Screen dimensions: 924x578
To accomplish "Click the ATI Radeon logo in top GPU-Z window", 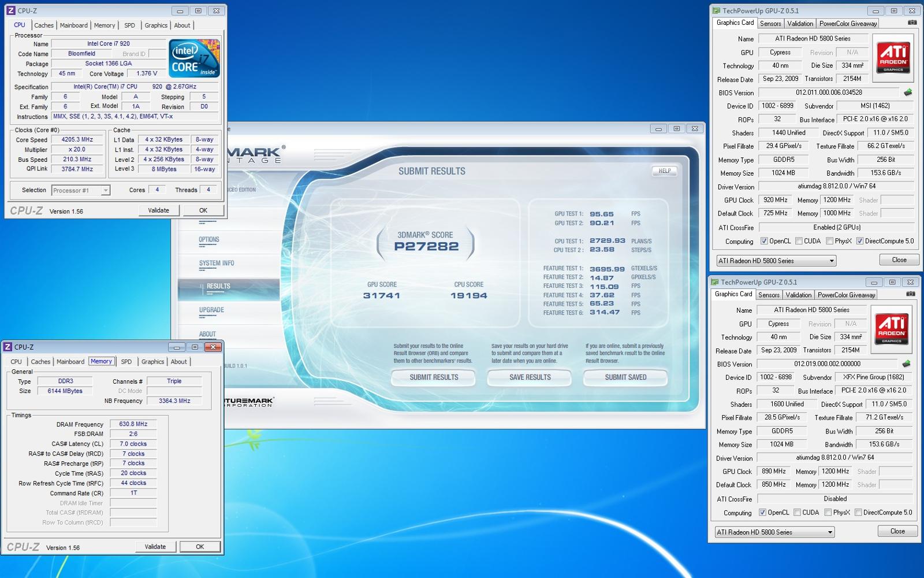I will click(893, 57).
